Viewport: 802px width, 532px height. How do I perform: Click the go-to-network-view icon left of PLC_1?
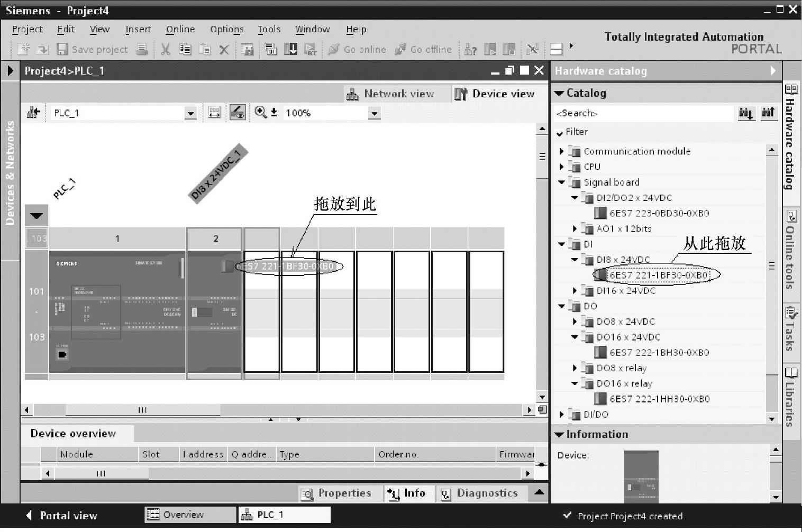tap(33, 113)
